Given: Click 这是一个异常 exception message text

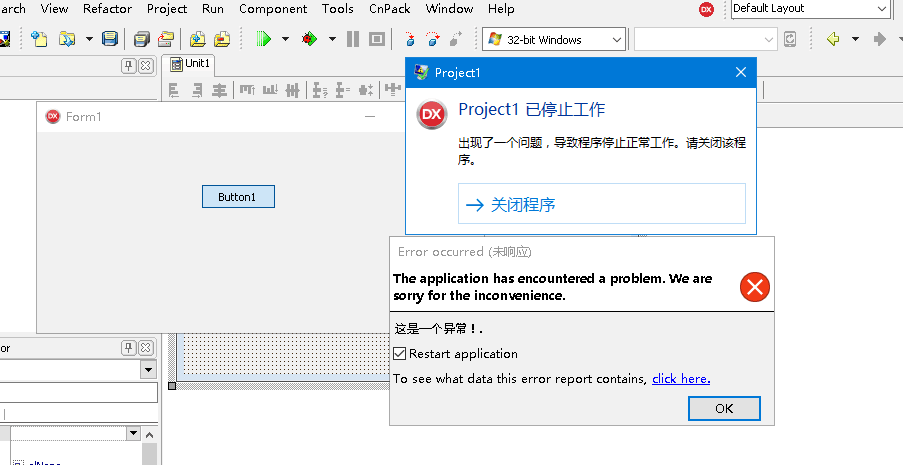Looking at the screenshot, I should pos(438,329).
